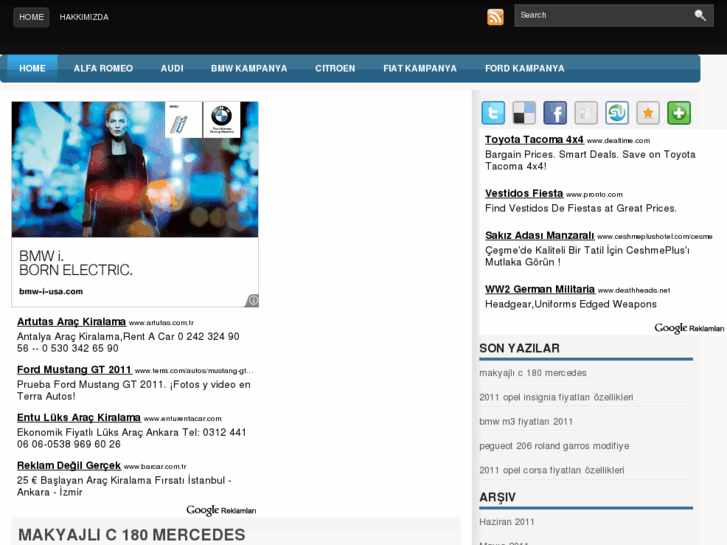Screen dimensions: 727x545
Task: Select the blue HOME navigation tab
Action: [32, 68]
